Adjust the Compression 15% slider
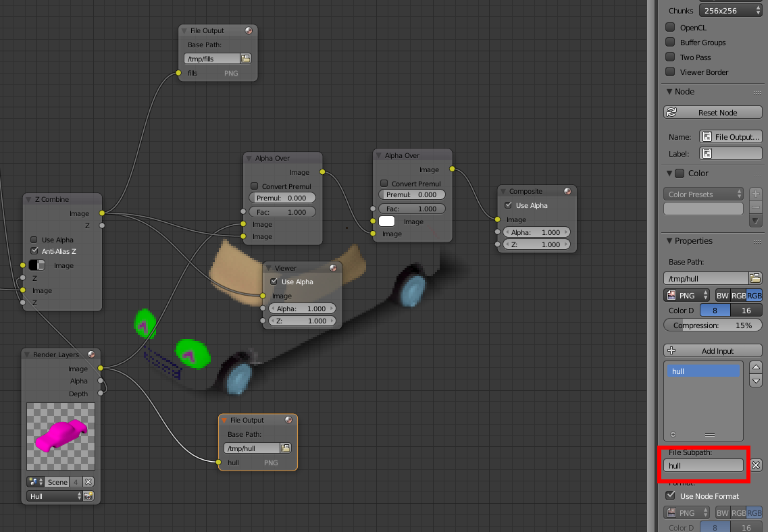 (x=713, y=325)
